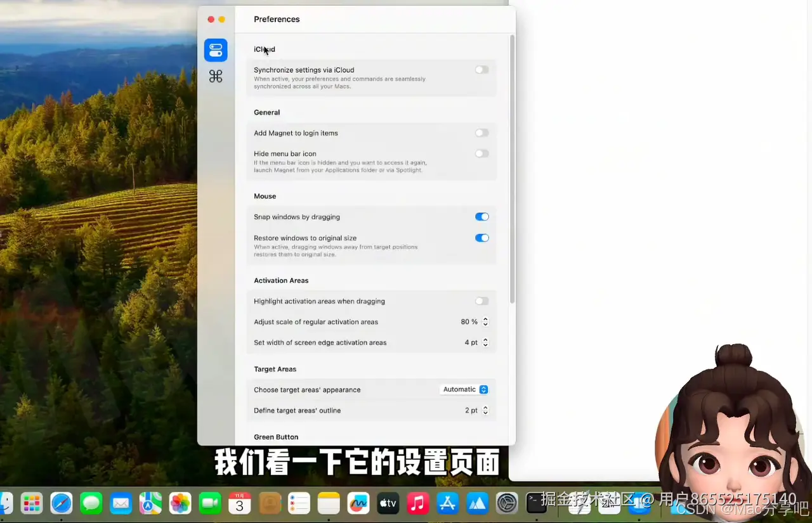Toggle the Hide menu bar icon switch
Screen dimensions: 812x523
click(x=482, y=153)
